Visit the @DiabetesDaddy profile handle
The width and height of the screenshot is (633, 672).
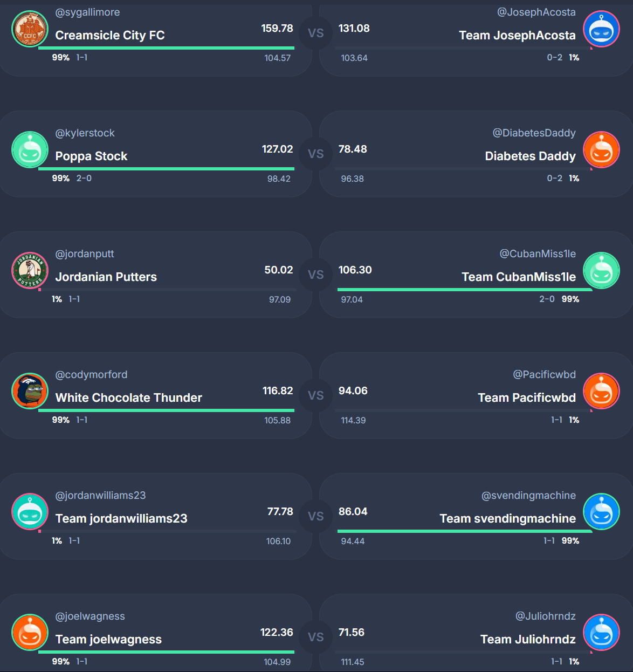[x=534, y=133]
